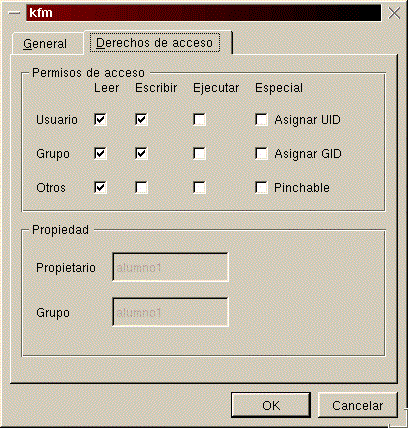408x428 pixels.
Task: Switch to the General tab
Action: pos(47,43)
